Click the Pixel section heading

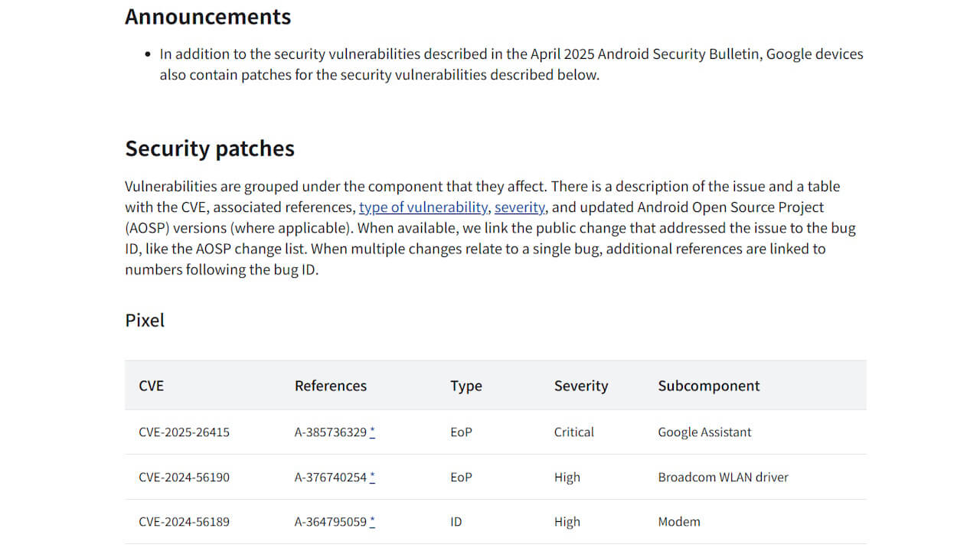coord(145,320)
